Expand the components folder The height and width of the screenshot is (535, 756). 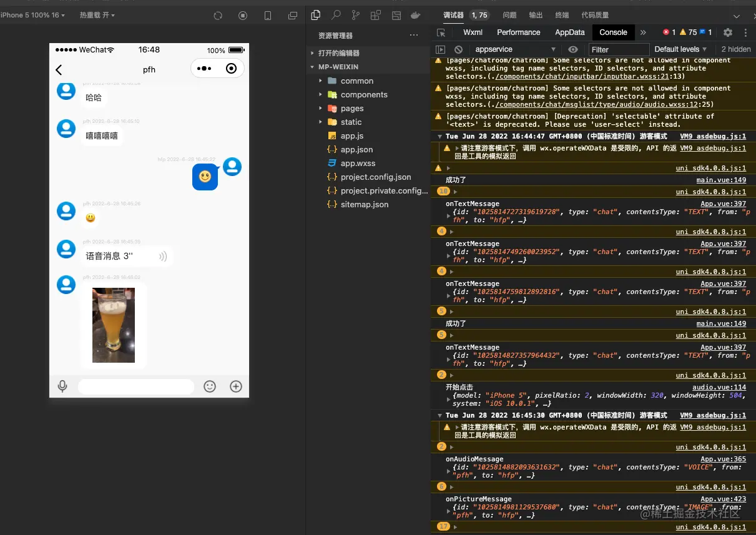[x=364, y=95]
